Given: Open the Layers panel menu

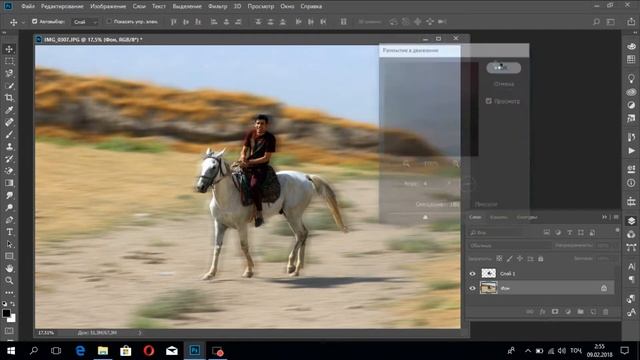Looking at the screenshot, I should (x=616, y=217).
